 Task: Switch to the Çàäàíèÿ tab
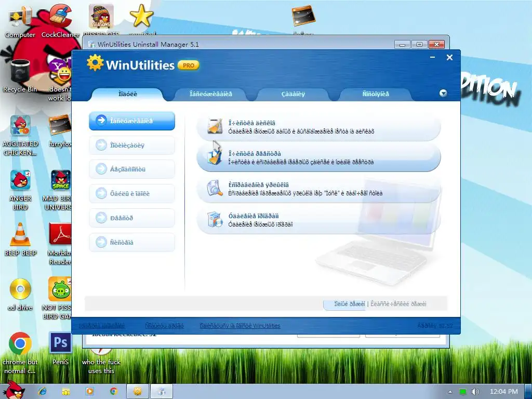point(293,94)
